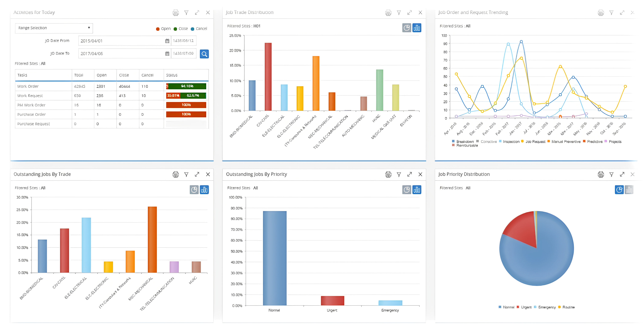Expand the Outstanding Jobs By Trade panel
This screenshot has height=330, width=644.
(197, 174)
